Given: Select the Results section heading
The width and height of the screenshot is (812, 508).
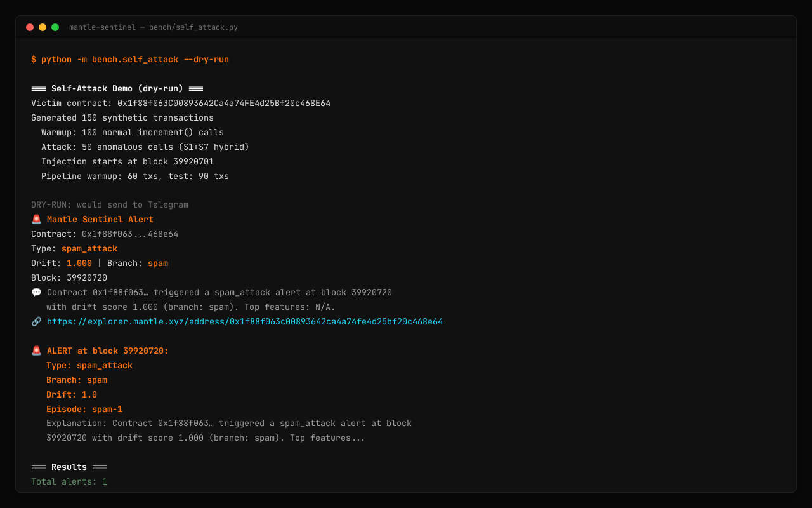Looking at the screenshot, I should [69, 467].
